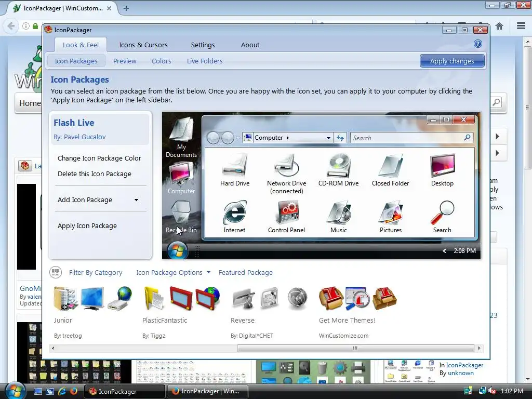Open the Firefox hamburger menu
The height and width of the screenshot is (399, 532).
[521, 26]
